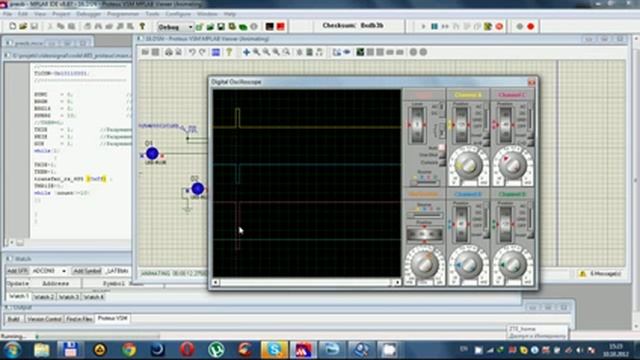Turn the Channel B voltage dial

468,264
